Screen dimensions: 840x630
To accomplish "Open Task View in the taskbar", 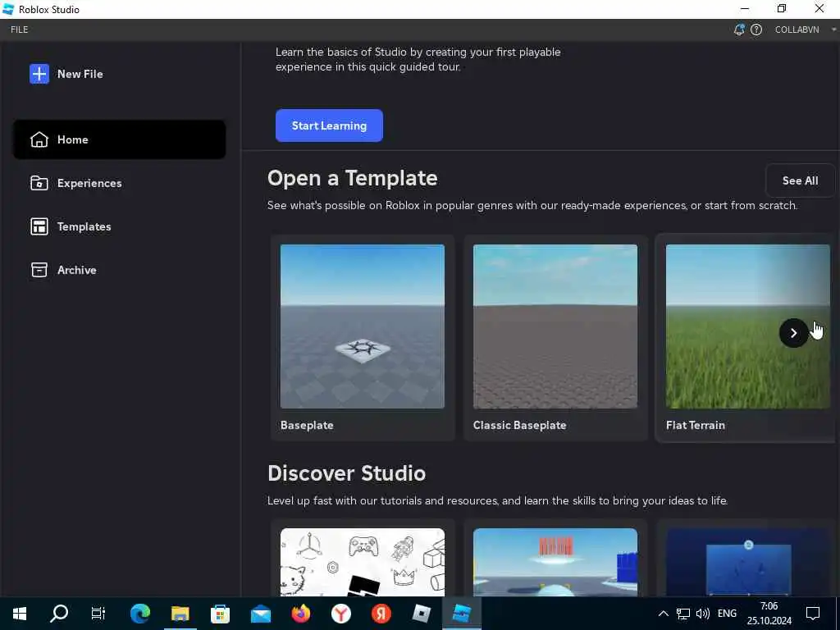I will 98,614.
